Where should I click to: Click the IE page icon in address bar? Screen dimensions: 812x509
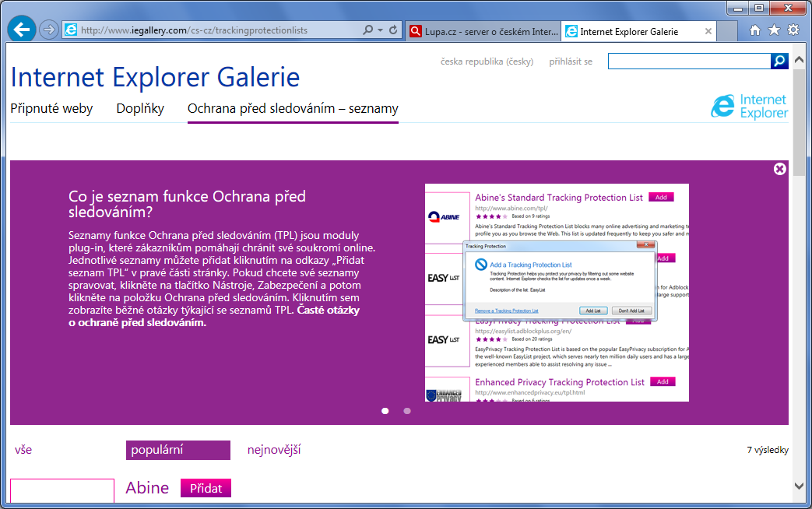pos(71,30)
